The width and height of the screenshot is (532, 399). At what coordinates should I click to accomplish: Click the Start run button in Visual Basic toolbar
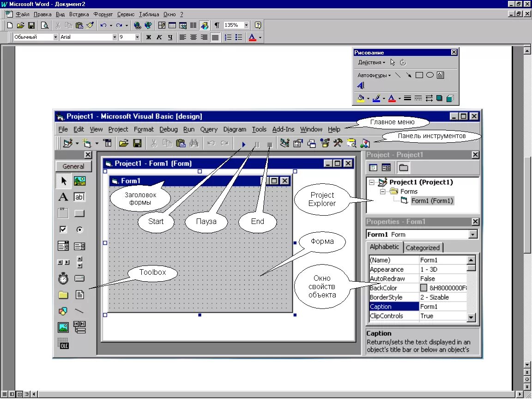[244, 144]
